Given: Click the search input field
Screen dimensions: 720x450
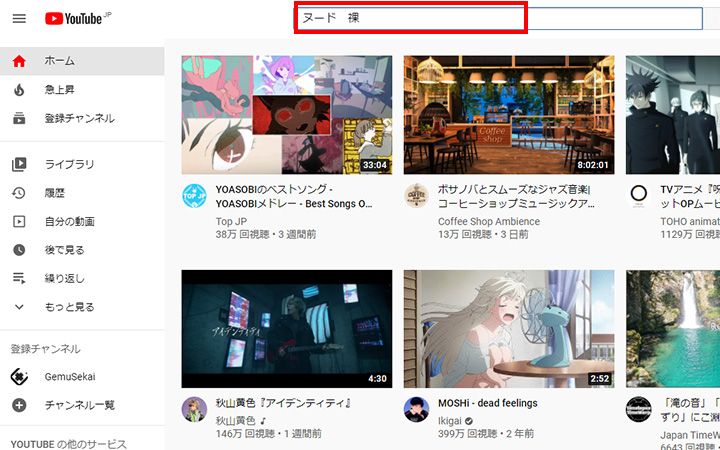Looking at the screenshot, I should tap(498, 18).
